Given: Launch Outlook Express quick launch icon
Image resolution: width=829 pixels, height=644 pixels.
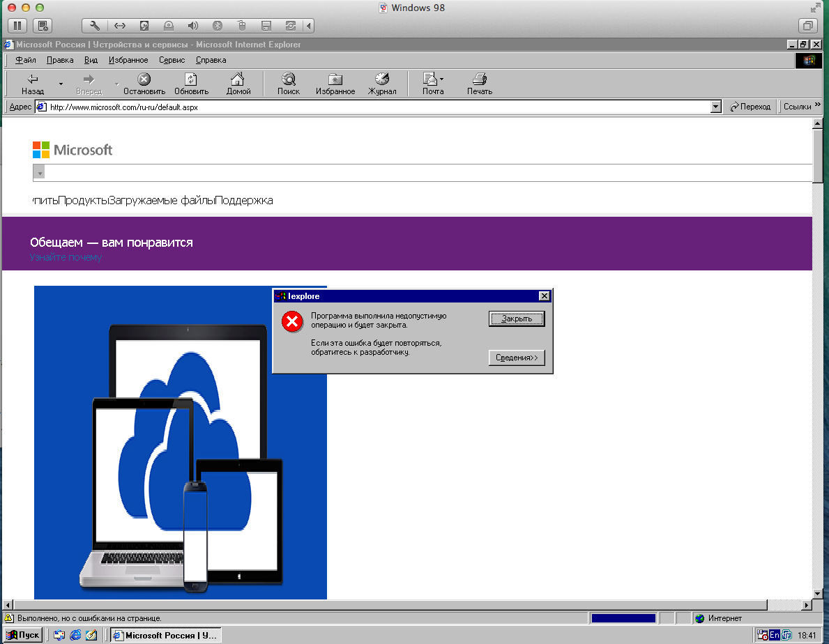Looking at the screenshot, I should (x=59, y=635).
